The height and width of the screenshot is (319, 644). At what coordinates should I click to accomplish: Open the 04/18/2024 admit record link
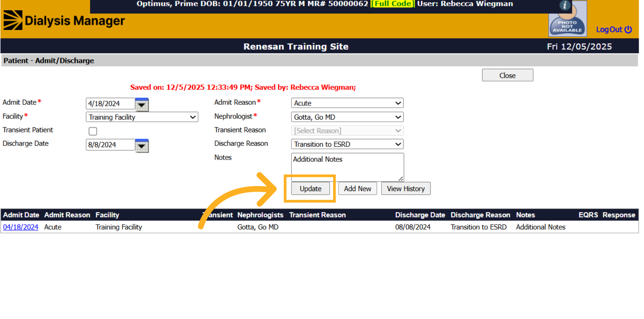point(21,227)
